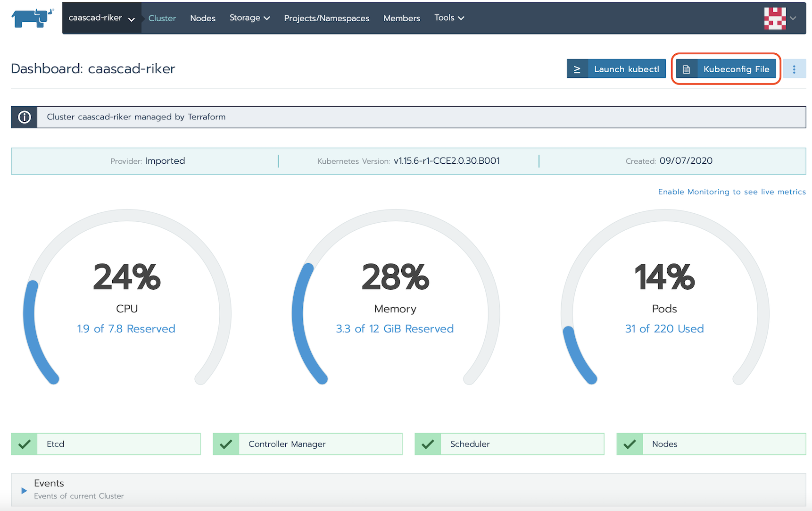The height and width of the screenshot is (511, 812).
Task: Click the Nodes status checkmark icon
Action: pos(630,444)
